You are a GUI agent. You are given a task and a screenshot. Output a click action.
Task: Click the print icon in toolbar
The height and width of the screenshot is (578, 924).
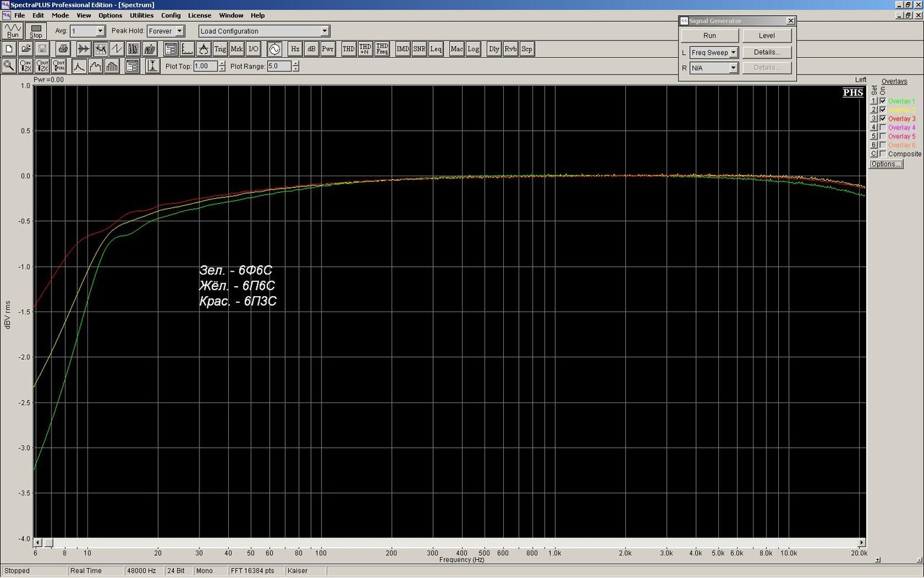pyautogui.click(x=63, y=48)
